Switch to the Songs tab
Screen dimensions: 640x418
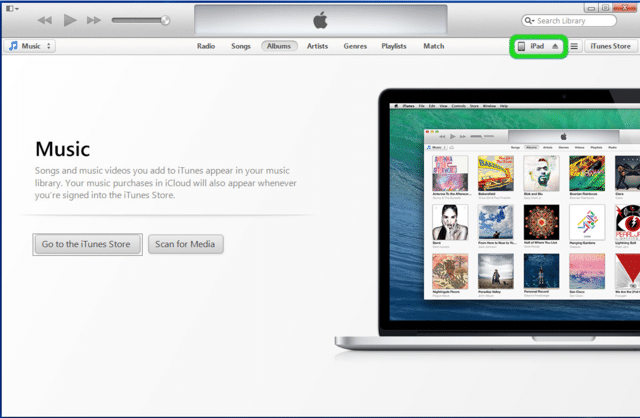click(x=240, y=46)
